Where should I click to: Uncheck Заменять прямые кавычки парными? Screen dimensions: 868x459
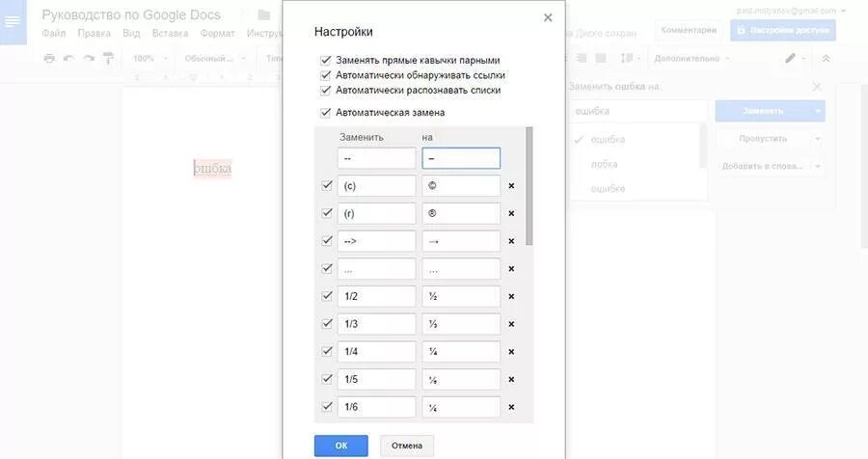[325, 60]
